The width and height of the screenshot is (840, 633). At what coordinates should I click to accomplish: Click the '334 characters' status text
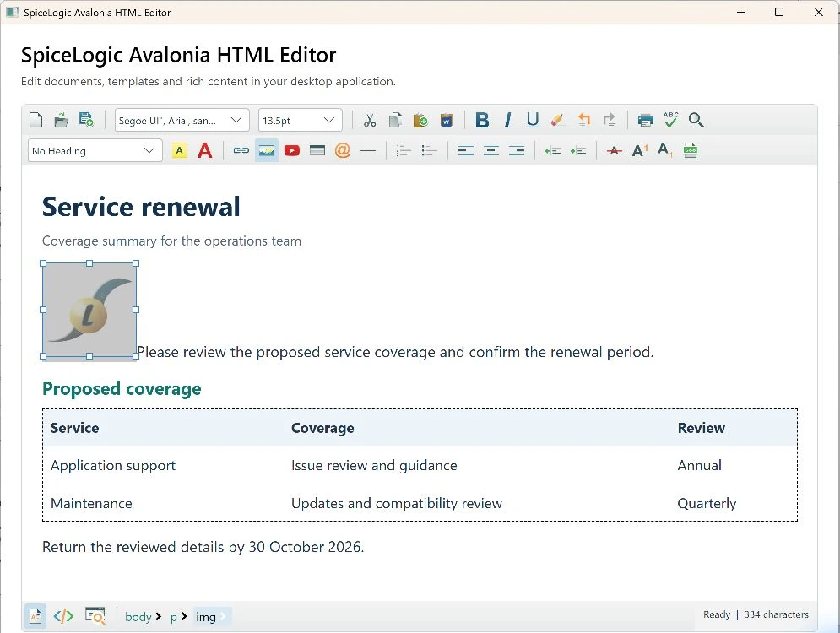pos(776,614)
